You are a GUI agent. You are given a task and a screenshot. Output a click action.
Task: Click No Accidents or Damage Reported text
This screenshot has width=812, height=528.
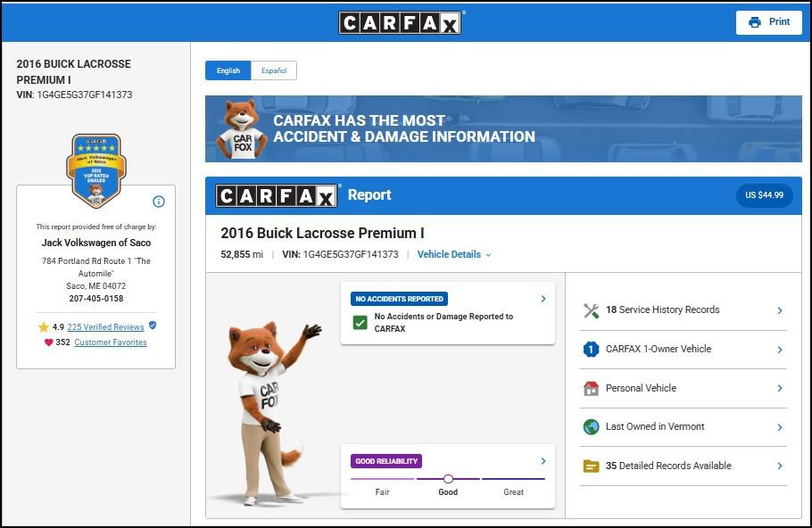pos(443,323)
